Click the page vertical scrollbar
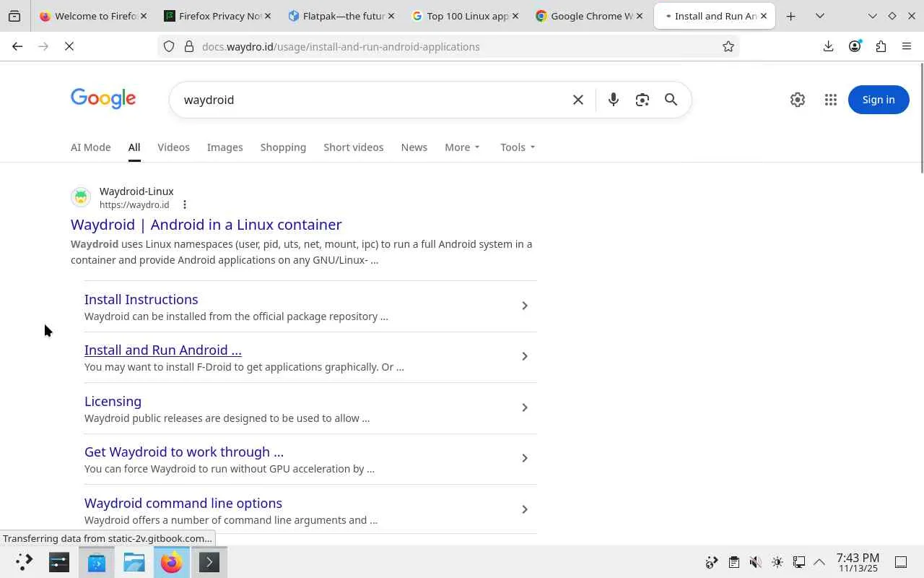924x578 pixels. (921, 118)
